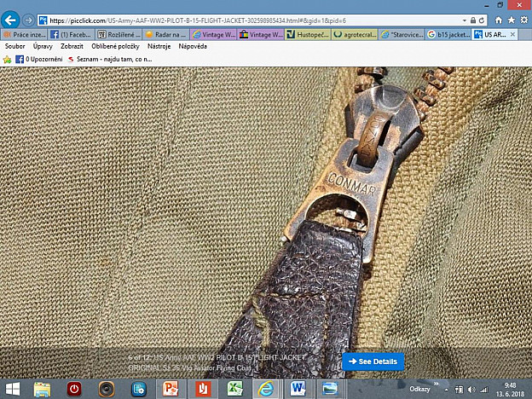The width and height of the screenshot is (532, 399).
Task: Expand the 'Odkazy' toolbar chevron
Action: 436,384
